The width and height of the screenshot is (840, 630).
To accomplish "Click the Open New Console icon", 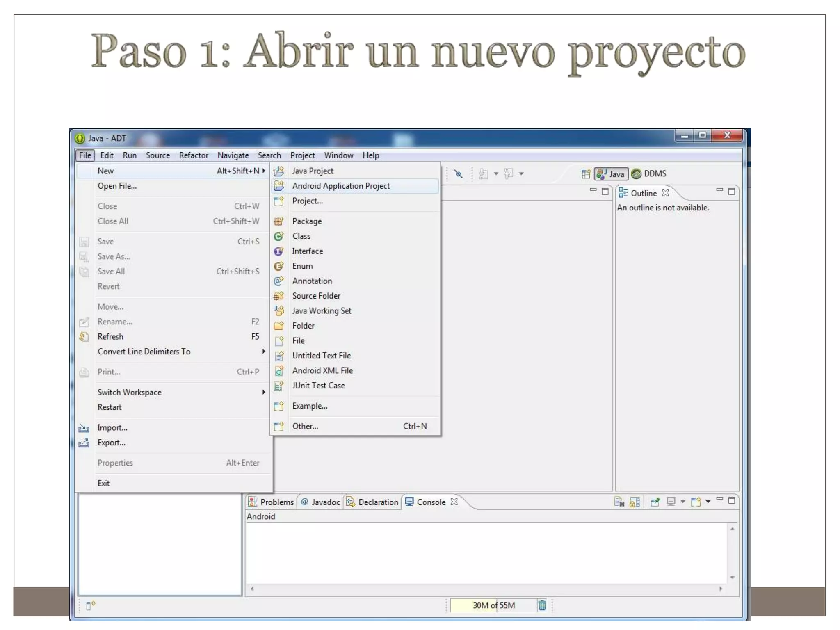I will (696, 502).
